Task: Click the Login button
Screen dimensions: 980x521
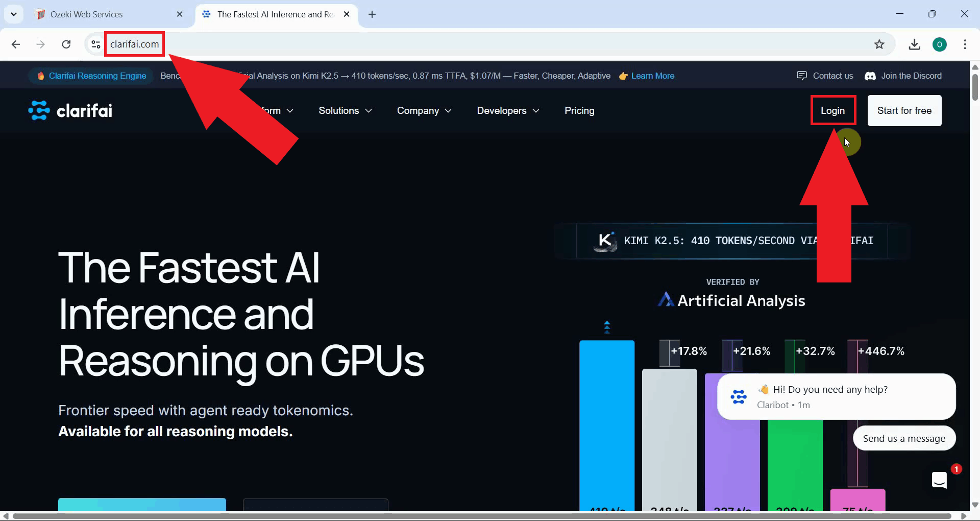Action: (x=833, y=110)
